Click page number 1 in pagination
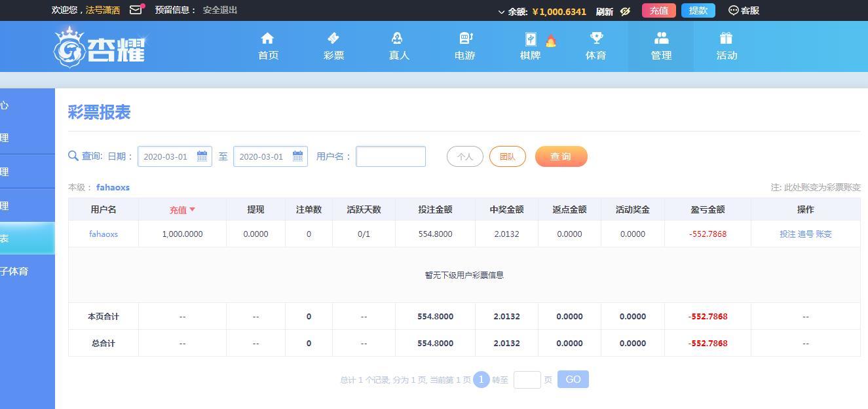 pyautogui.click(x=481, y=380)
